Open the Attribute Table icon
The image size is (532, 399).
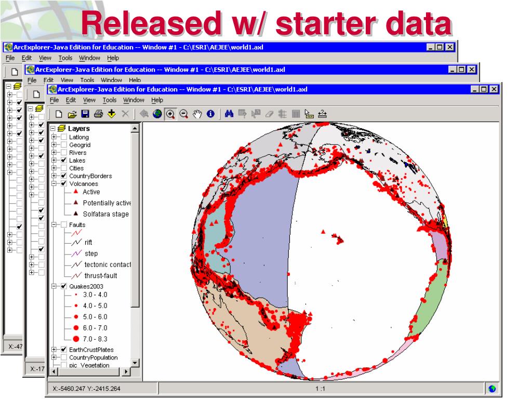point(296,114)
